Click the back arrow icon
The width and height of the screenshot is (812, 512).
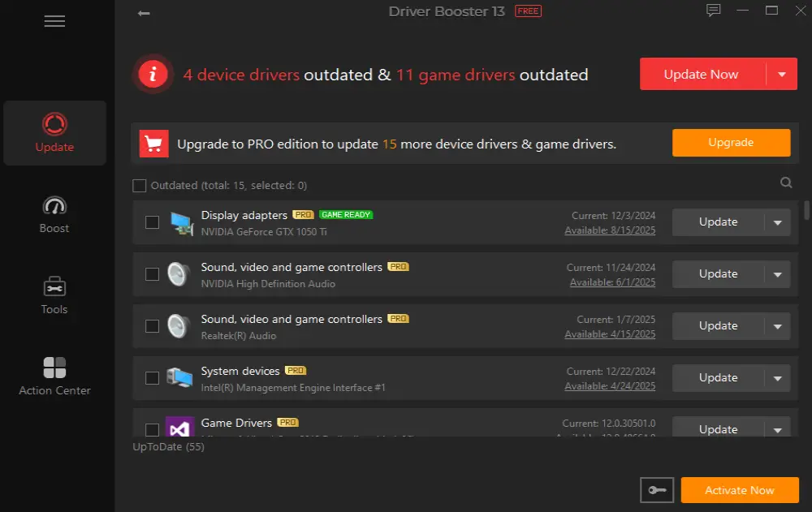(144, 13)
